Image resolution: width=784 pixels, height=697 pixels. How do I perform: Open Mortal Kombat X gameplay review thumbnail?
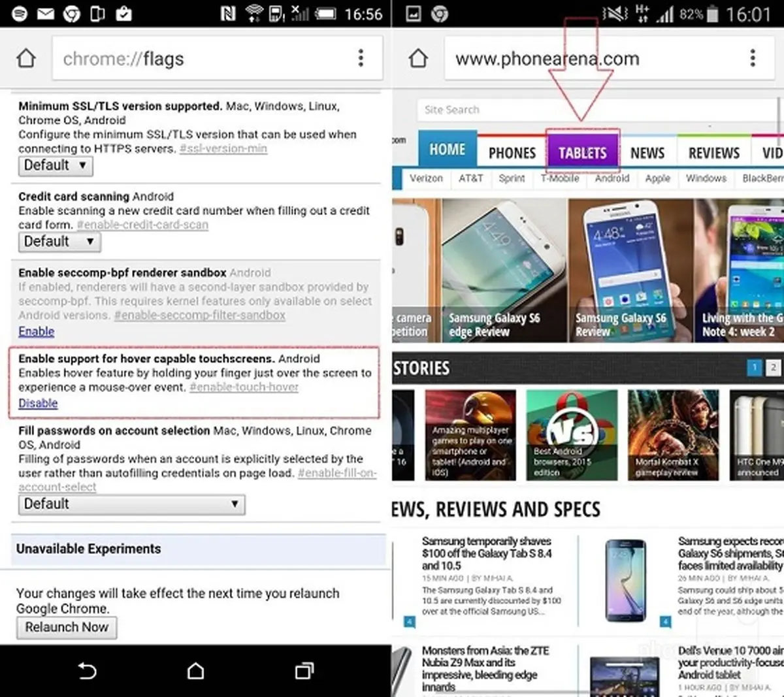[674, 435]
